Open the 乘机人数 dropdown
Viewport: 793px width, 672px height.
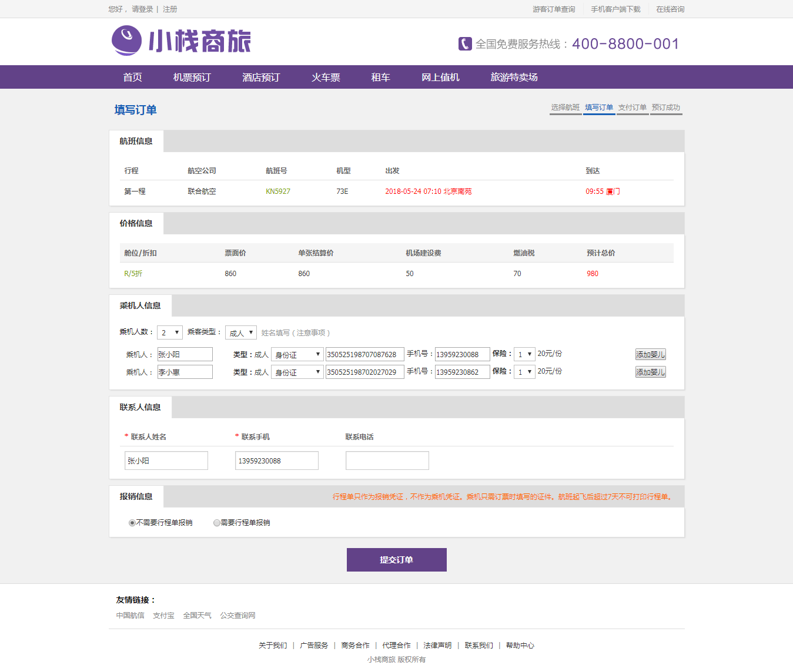(x=169, y=332)
